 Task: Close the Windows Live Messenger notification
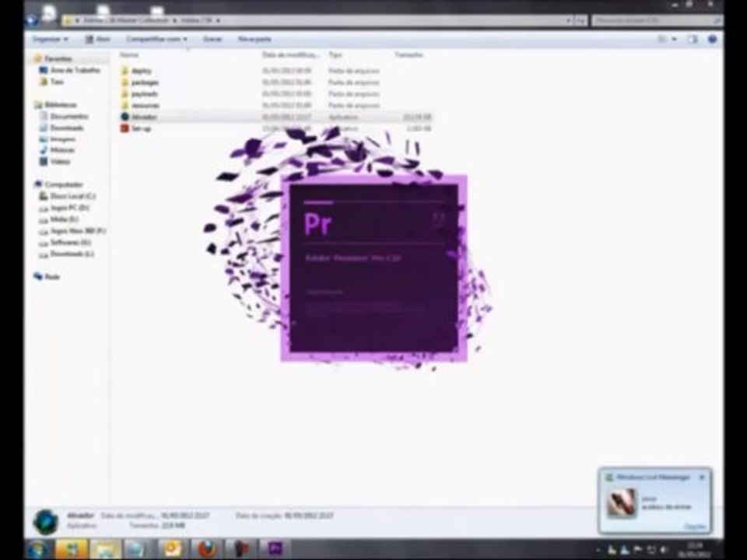point(702,477)
